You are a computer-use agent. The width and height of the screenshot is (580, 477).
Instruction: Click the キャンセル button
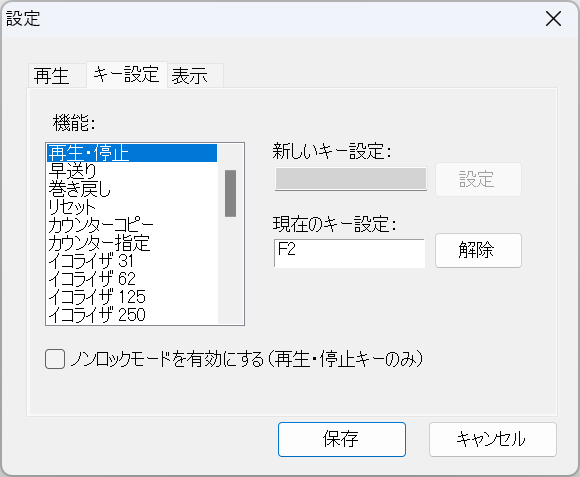493,439
